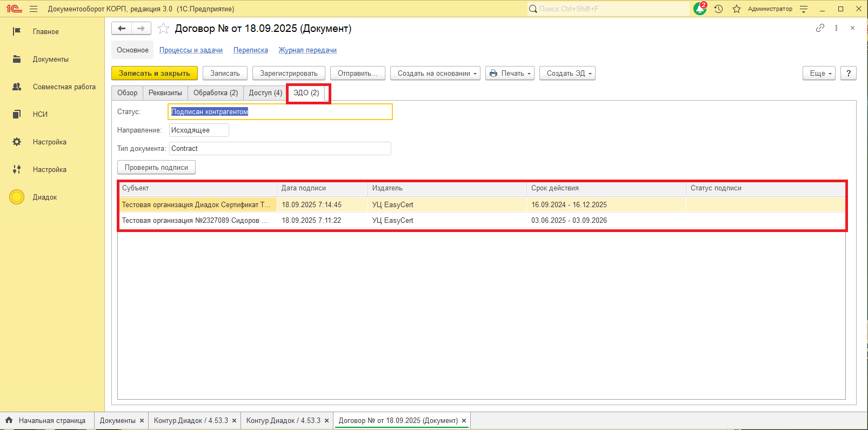This screenshot has height=430, width=868.
Task: Add to favorites via title bar star
Action: [736, 9]
